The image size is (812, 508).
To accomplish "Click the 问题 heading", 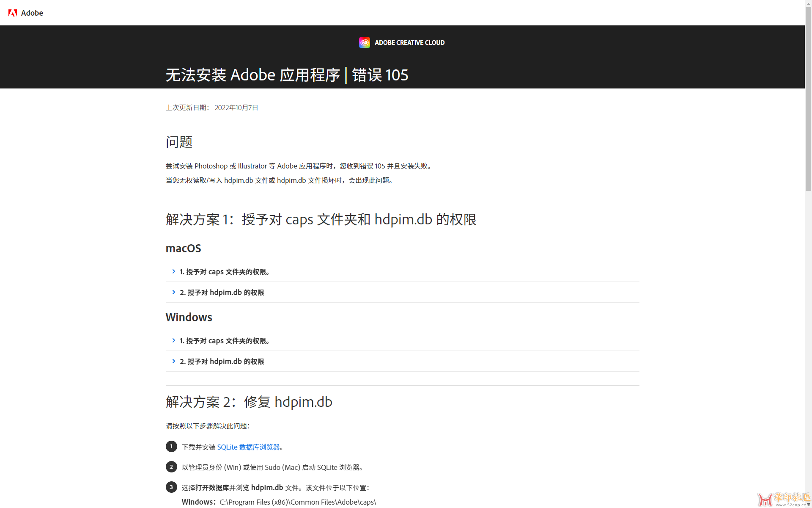I will click(179, 142).
